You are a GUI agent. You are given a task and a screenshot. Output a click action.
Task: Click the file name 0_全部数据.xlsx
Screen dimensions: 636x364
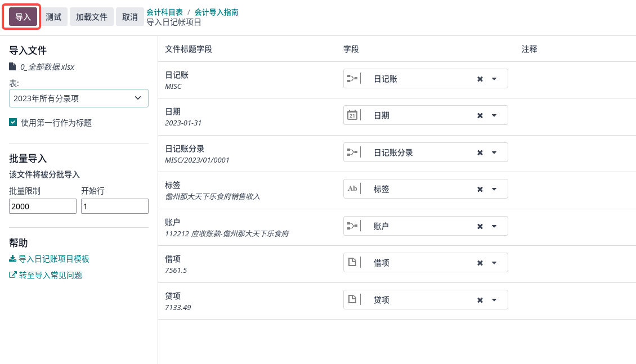pos(47,67)
